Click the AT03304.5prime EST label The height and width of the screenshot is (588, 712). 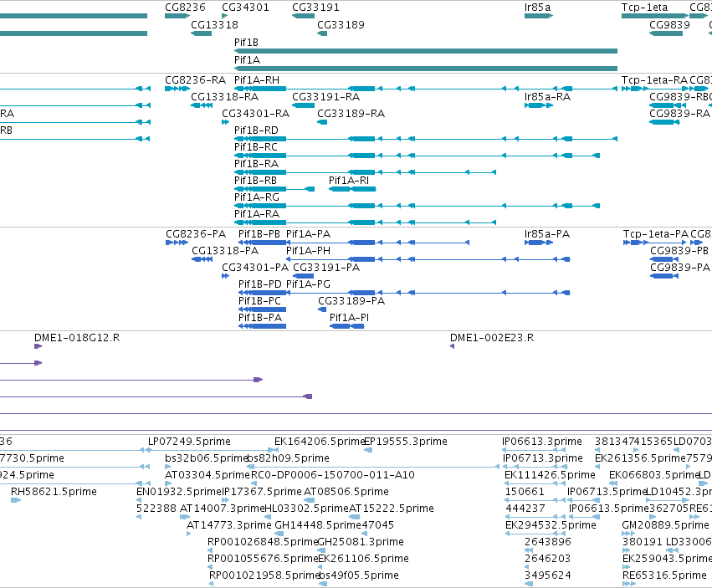(207, 475)
